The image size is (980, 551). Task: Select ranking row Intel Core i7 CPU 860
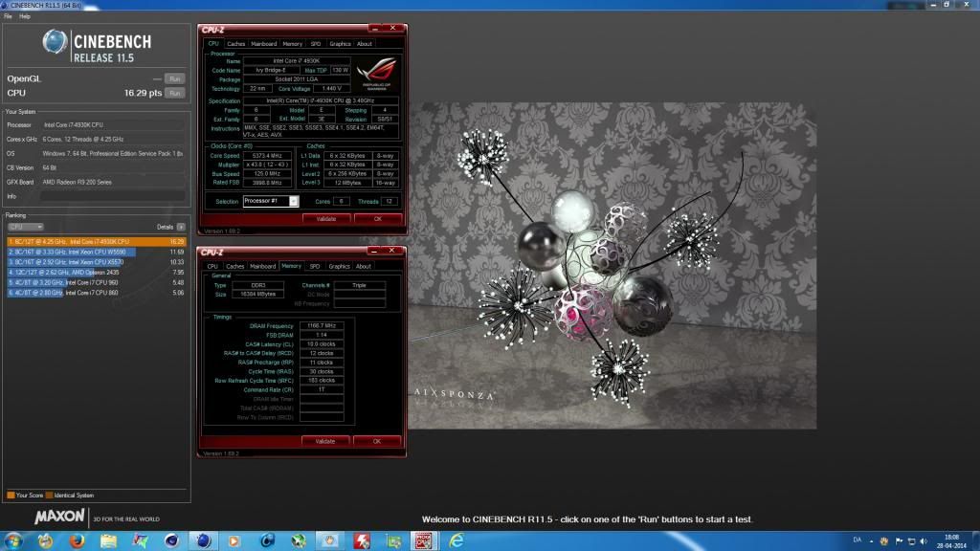pyautogui.click(x=97, y=293)
